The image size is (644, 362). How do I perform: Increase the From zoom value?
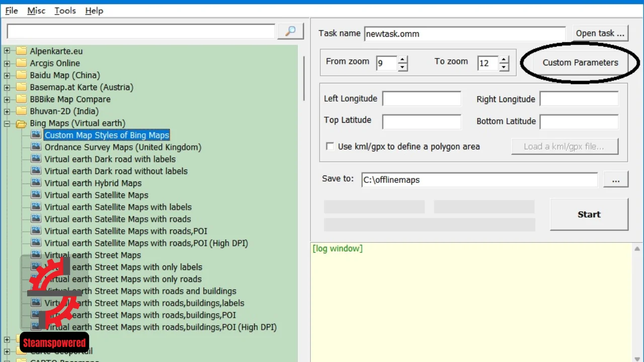coord(403,59)
